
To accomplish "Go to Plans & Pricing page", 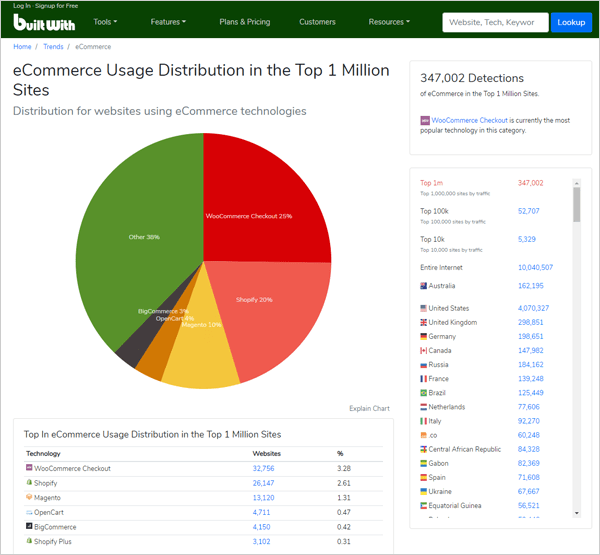I will (245, 22).
